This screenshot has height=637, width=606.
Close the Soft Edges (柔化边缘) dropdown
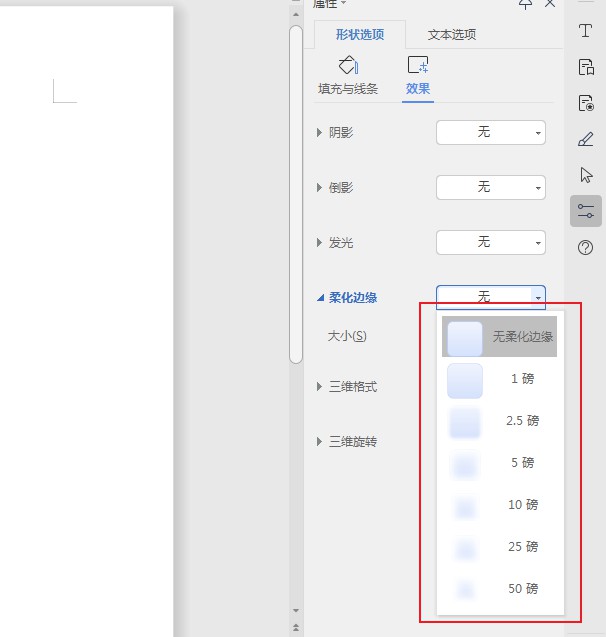(491, 297)
